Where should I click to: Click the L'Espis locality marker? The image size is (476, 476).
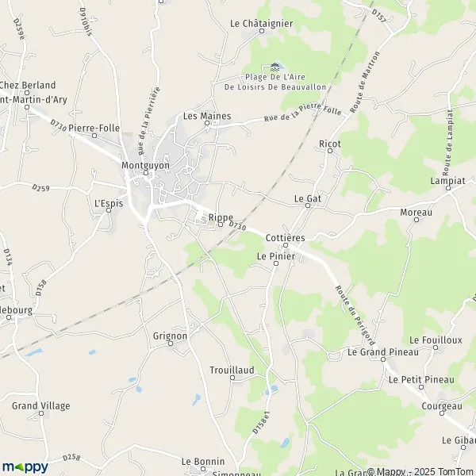109,210
